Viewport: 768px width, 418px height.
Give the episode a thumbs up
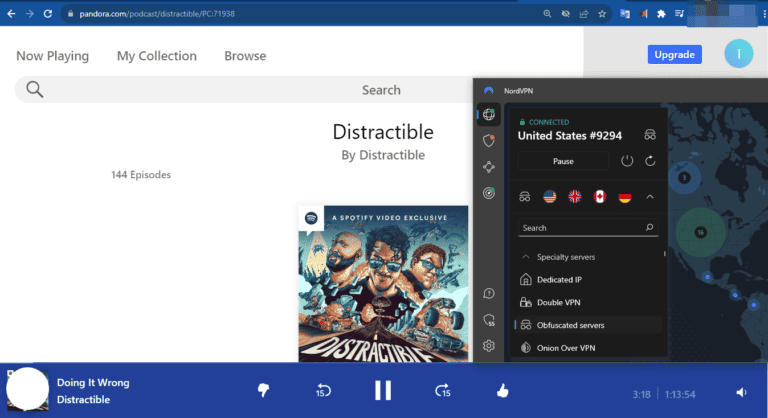click(x=503, y=391)
